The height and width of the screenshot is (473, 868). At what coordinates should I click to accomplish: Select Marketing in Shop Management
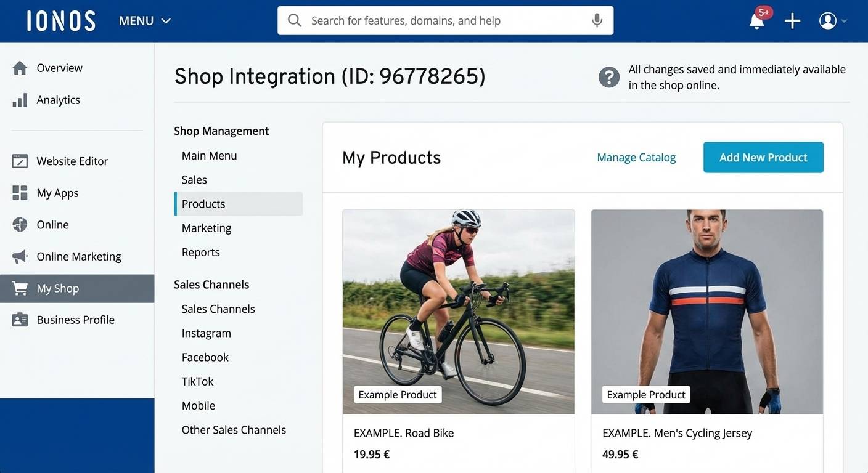(207, 228)
